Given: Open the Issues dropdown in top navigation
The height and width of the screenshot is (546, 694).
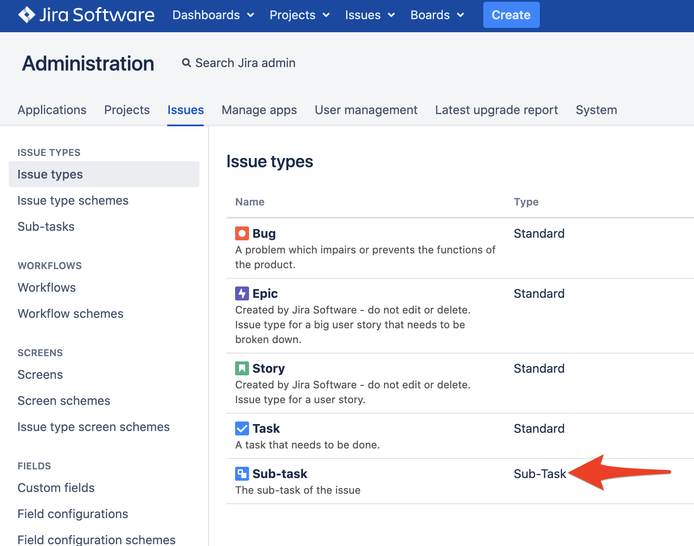Looking at the screenshot, I should coord(370,15).
